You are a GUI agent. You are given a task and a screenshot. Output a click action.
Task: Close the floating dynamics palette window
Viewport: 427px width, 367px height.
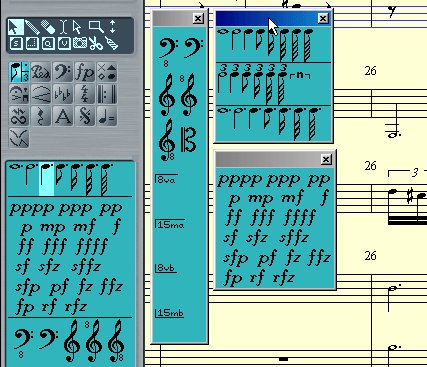tap(326, 160)
